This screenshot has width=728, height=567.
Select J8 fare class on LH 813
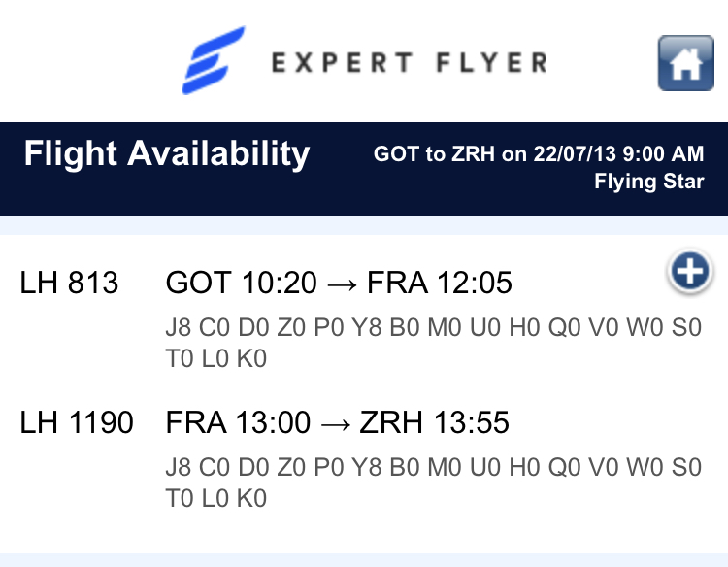(x=180, y=328)
